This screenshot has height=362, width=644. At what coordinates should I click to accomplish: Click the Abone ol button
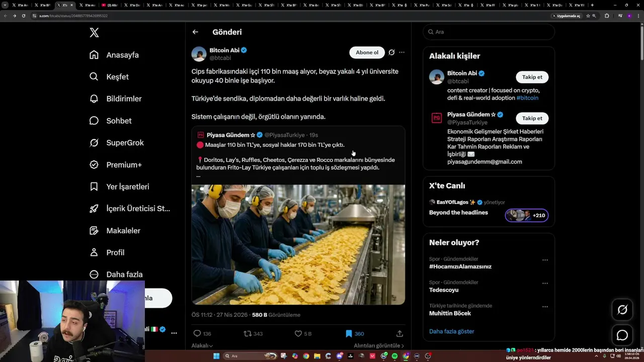click(367, 52)
